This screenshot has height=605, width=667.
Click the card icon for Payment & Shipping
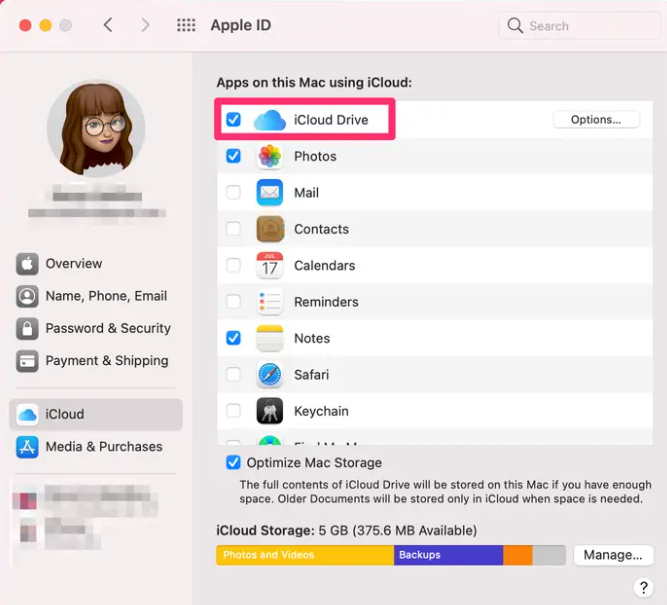[27, 361]
